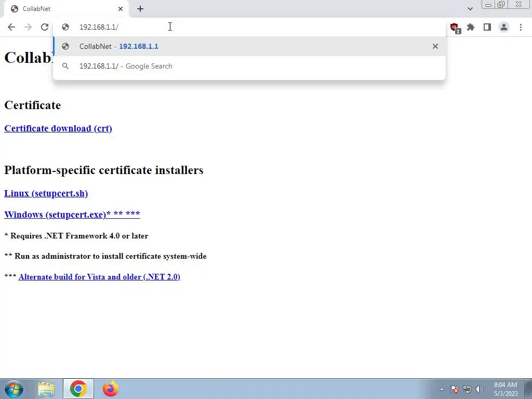Open File Explorer from the taskbar
The image size is (532, 399).
pos(46,389)
